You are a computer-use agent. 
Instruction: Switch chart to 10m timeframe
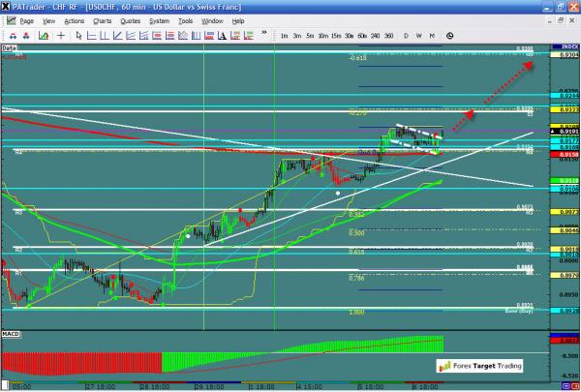pos(323,36)
